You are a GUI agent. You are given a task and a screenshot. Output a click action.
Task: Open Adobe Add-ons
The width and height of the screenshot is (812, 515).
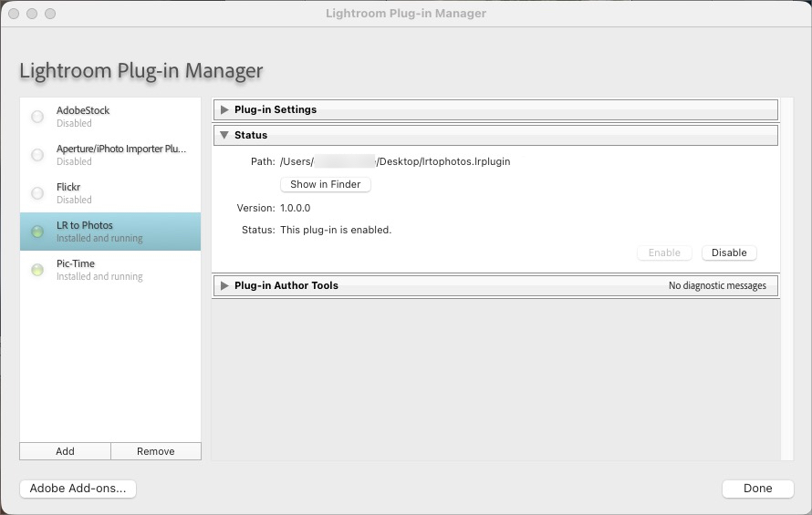pos(78,489)
